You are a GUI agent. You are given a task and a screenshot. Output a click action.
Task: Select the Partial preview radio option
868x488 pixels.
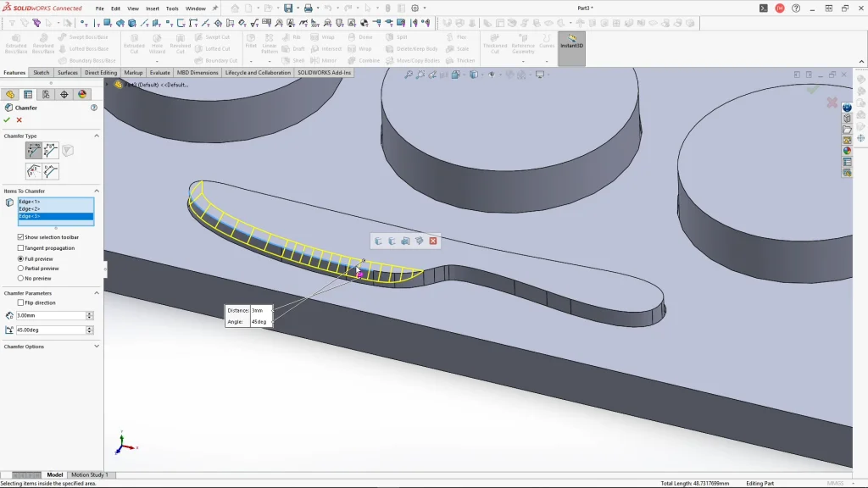pos(20,269)
